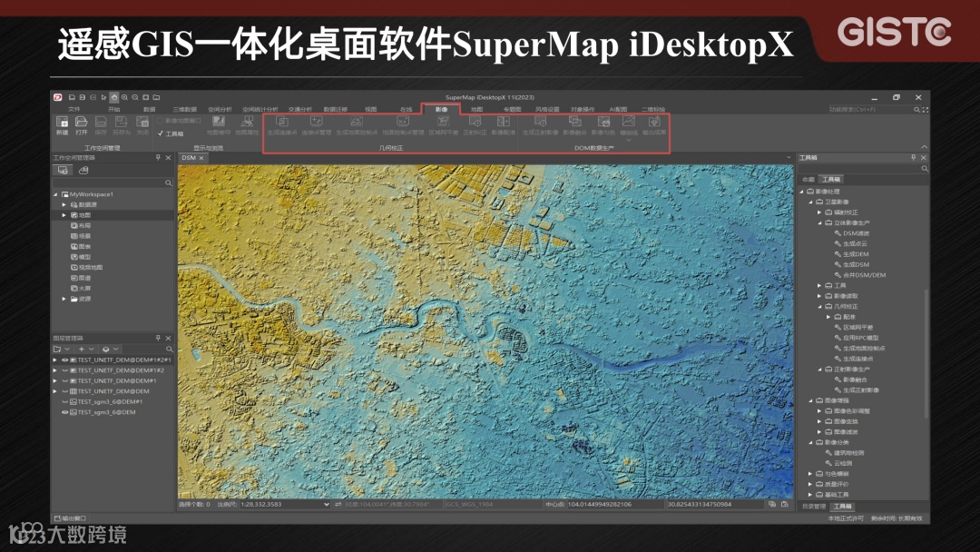Expand the 辐射校正 toolbox node
The width and height of the screenshot is (980, 552).
coord(820,212)
